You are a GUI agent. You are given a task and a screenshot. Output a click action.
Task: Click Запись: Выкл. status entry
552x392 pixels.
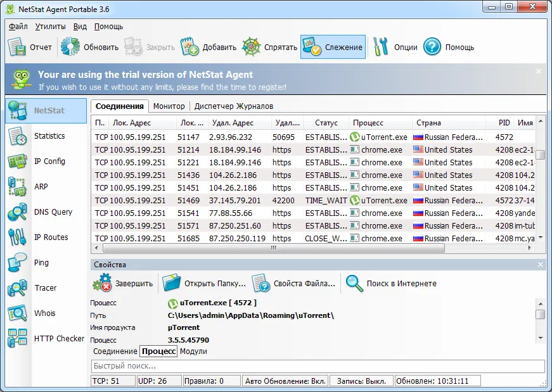pyautogui.click(x=361, y=381)
